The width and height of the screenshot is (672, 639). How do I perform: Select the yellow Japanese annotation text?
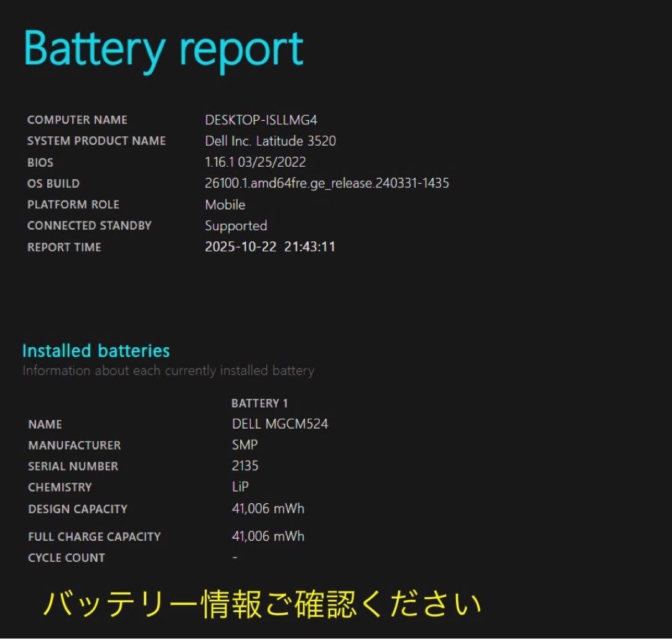pos(261,602)
